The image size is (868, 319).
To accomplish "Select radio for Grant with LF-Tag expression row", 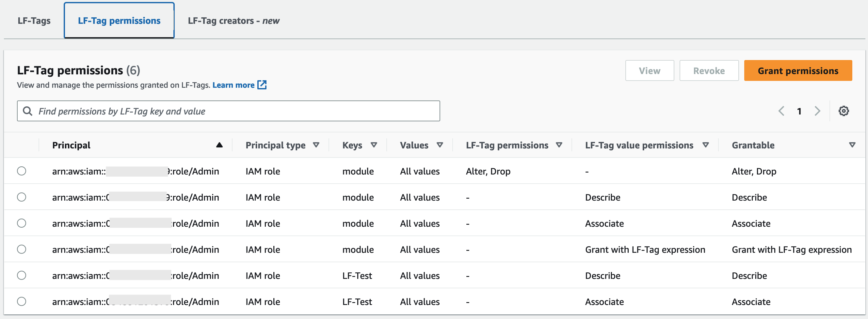I will 22,249.
